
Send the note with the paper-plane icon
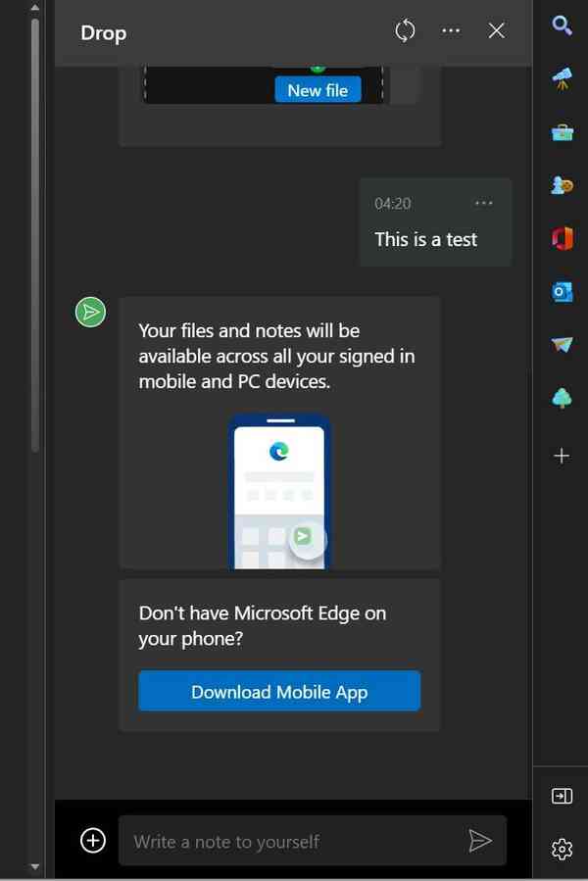[x=479, y=840]
